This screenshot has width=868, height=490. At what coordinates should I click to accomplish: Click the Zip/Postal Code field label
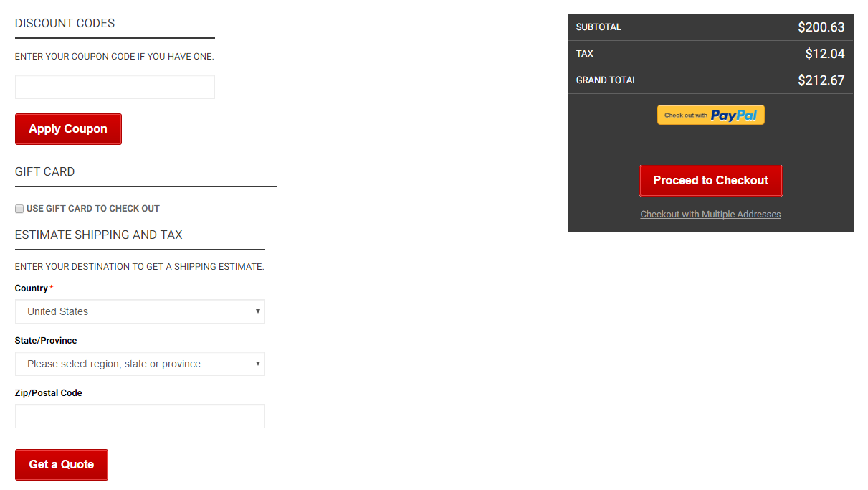[48, 393]
